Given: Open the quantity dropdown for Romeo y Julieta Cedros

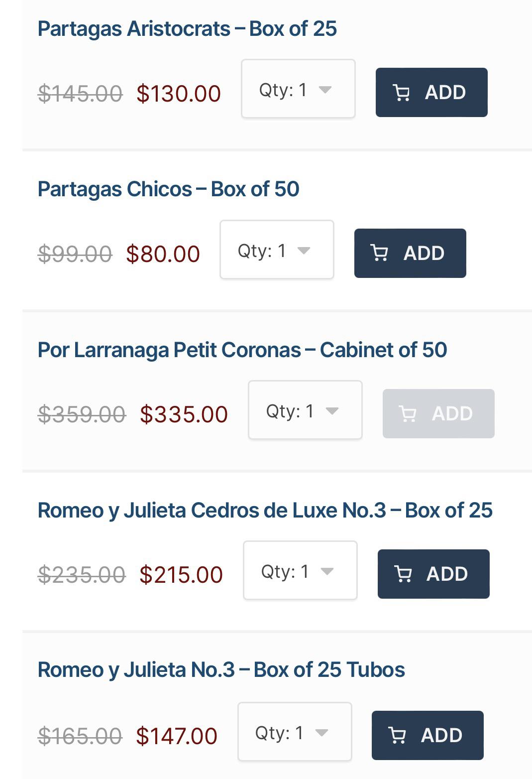Looking at the screenshot, I should pos(300,570).
